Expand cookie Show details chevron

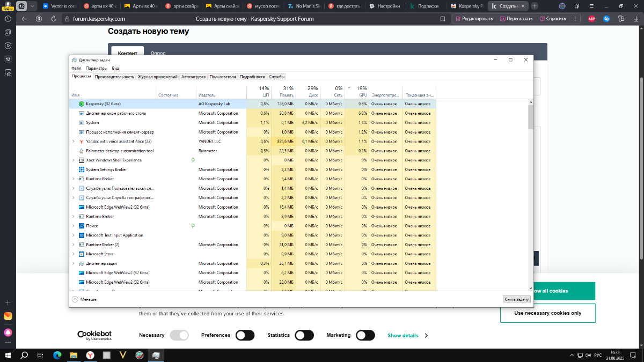426,336
